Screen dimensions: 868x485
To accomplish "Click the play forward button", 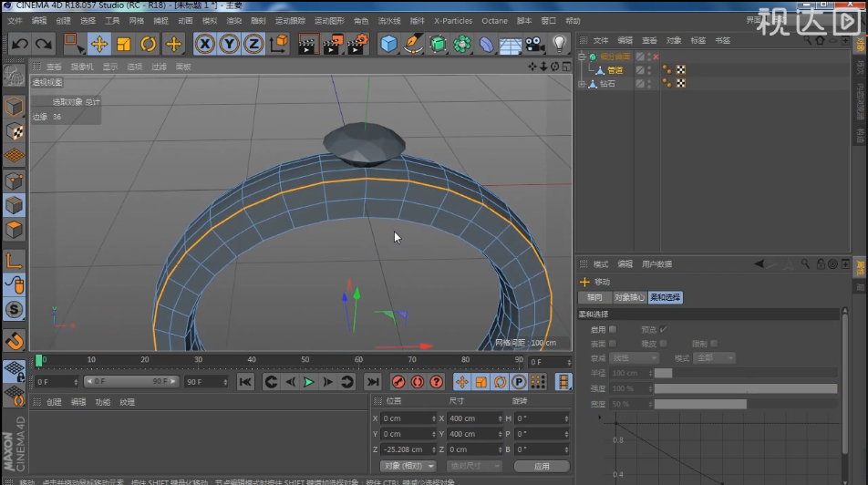I will point(308,381).
